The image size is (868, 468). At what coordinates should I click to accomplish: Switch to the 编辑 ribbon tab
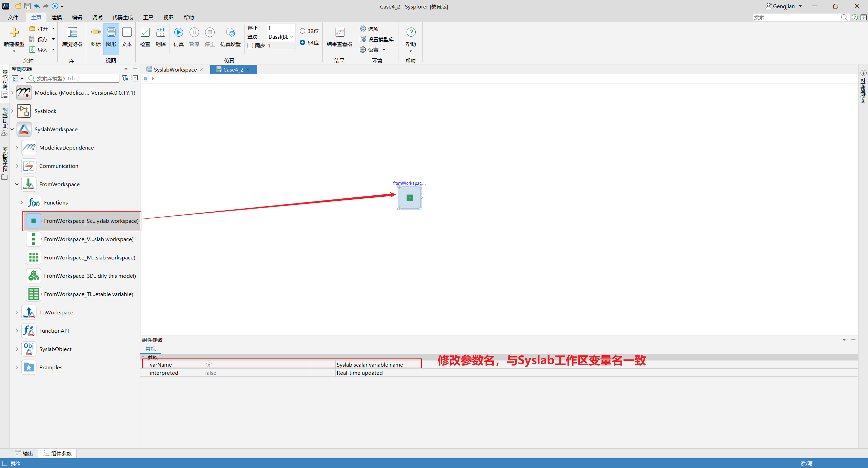(77, 17)
